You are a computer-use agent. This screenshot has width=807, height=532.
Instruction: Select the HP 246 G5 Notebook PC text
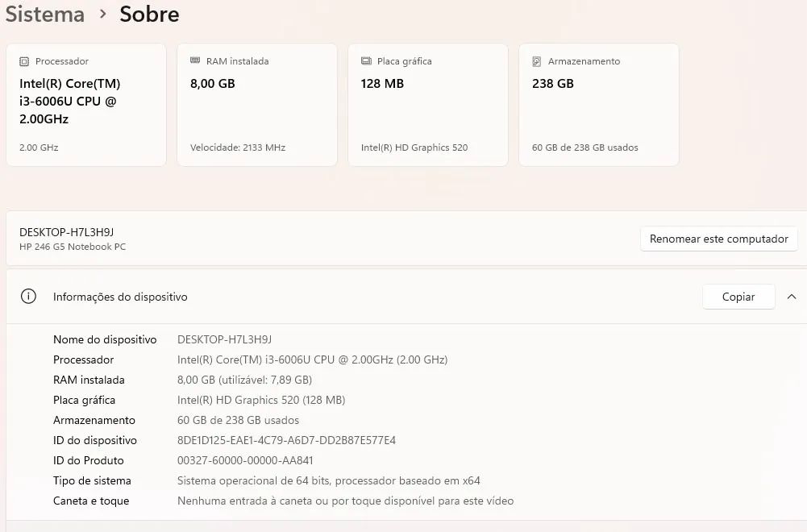(x=73, y=247)
